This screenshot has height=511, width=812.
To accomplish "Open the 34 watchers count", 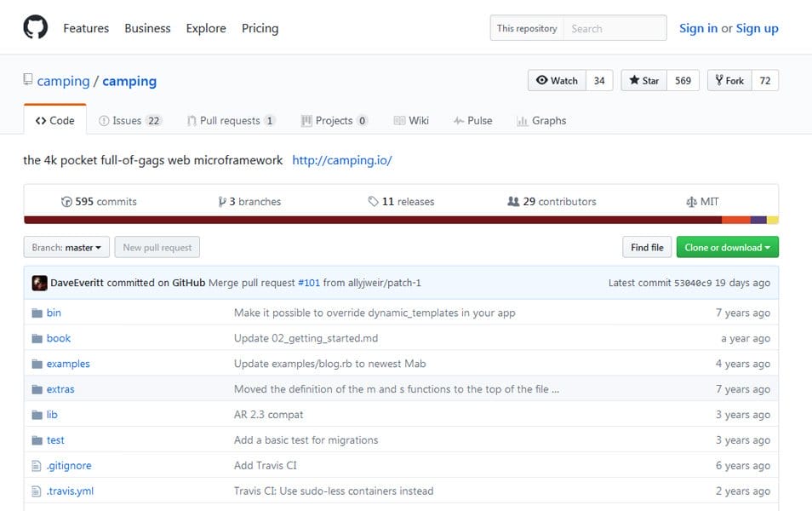I will point(599,80).
